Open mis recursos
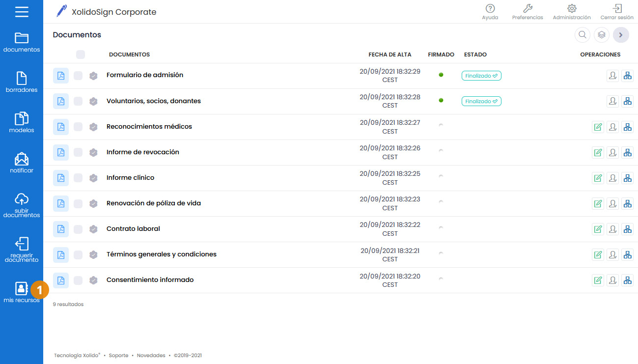638x364 pixels. (x=22, y=292)
